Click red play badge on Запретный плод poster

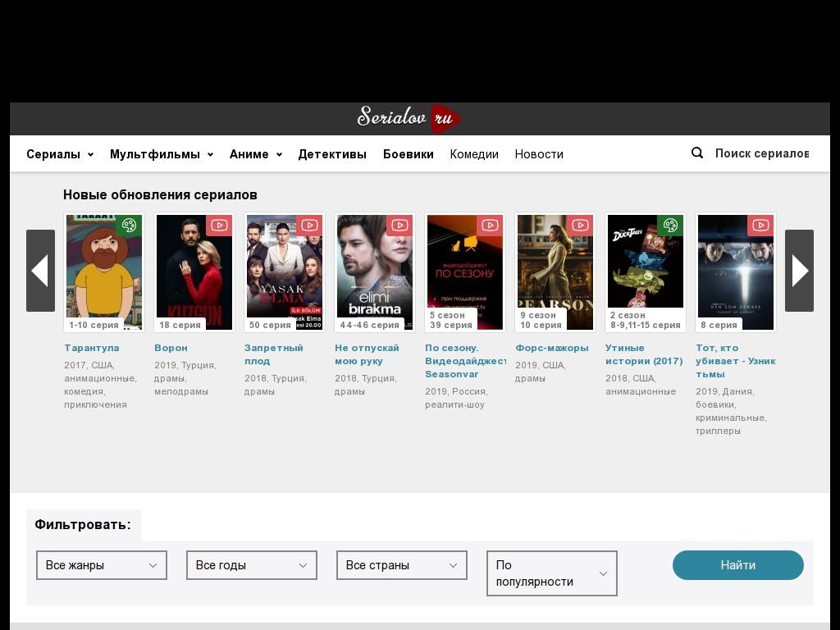click(x=309, y=226)
